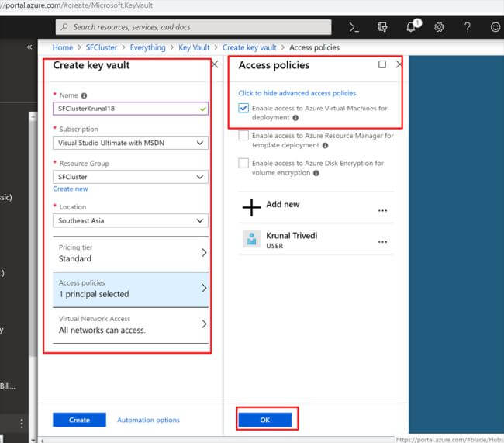Maximize the Access policies blade
504x443 pixels.
(381, 64)
